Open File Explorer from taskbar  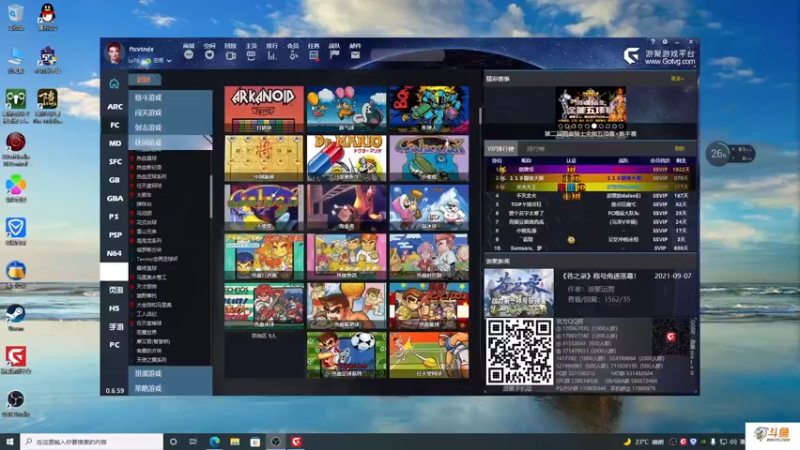click(235, 441)
